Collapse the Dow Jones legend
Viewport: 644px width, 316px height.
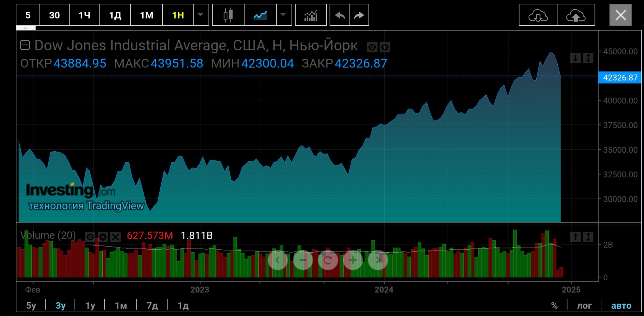(25, 45)
